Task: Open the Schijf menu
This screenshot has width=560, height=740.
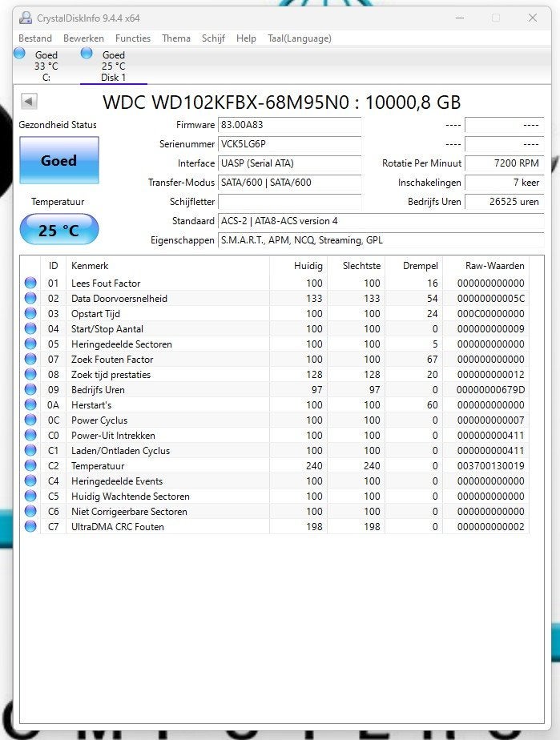Action: tap(213, 38)
